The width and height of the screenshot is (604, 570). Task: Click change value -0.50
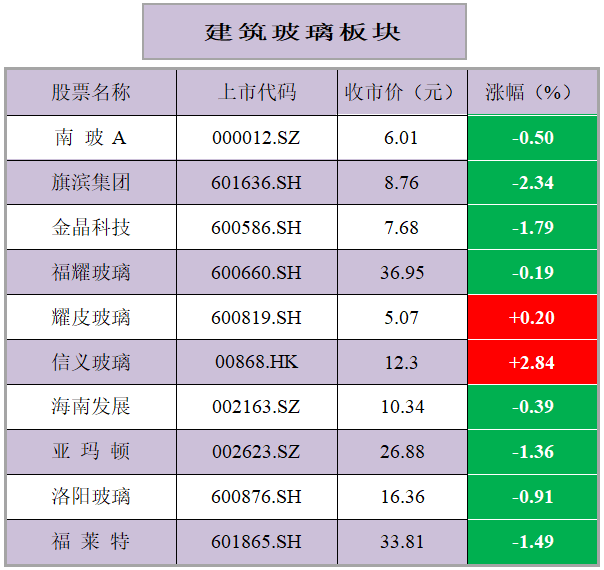pyautogui.click(x=533, y=138)
